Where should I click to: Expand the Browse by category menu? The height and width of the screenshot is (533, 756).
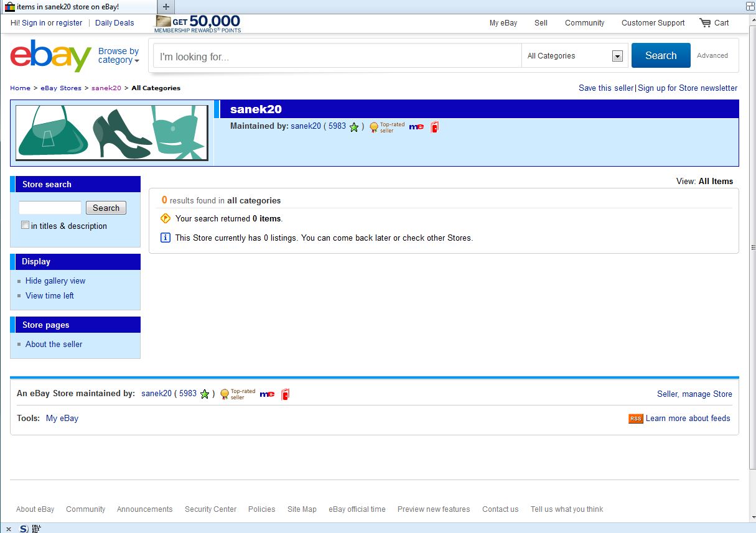coord(118,56)
